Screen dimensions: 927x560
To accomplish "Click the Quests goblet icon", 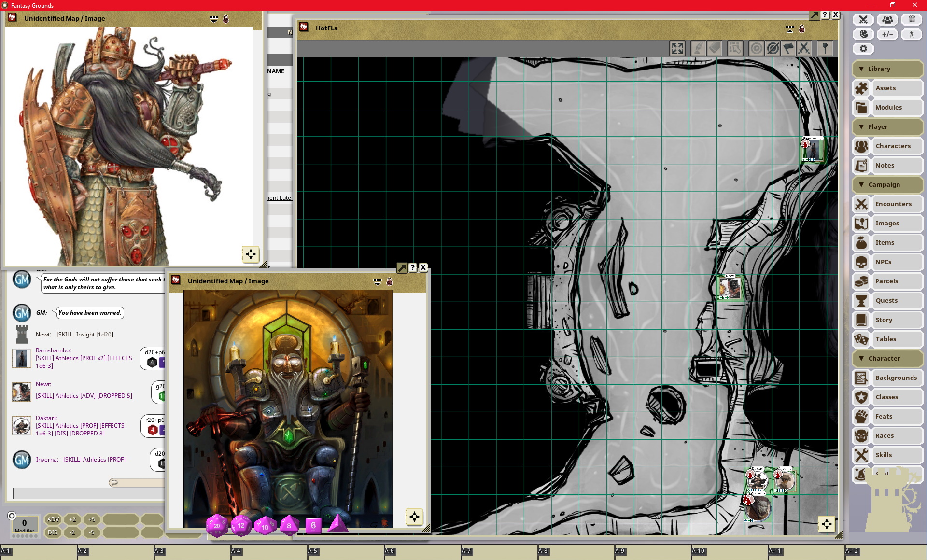I will tap(861, 300).
